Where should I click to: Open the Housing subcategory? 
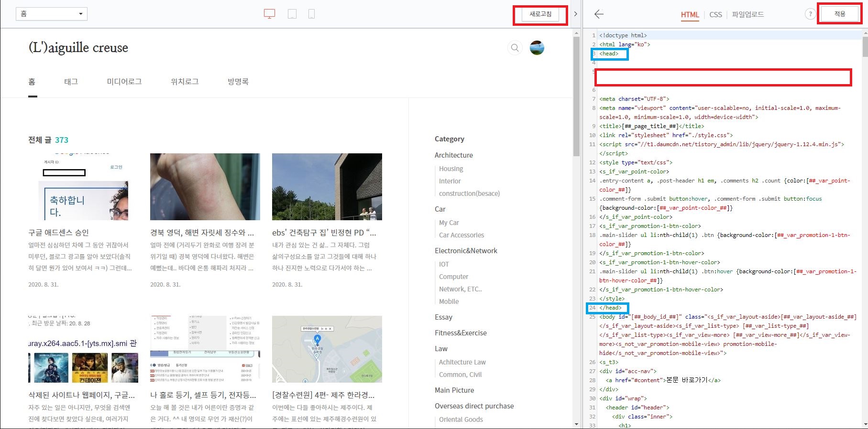coord(451,169)
